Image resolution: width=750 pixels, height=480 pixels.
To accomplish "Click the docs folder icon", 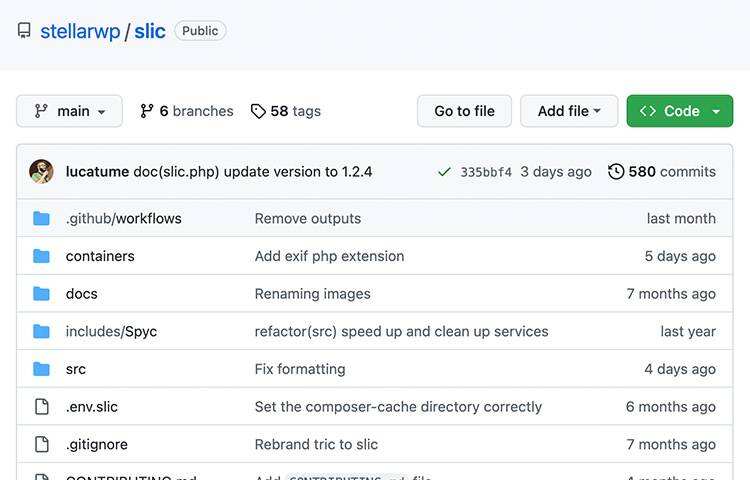I will [x=41, y=294].
